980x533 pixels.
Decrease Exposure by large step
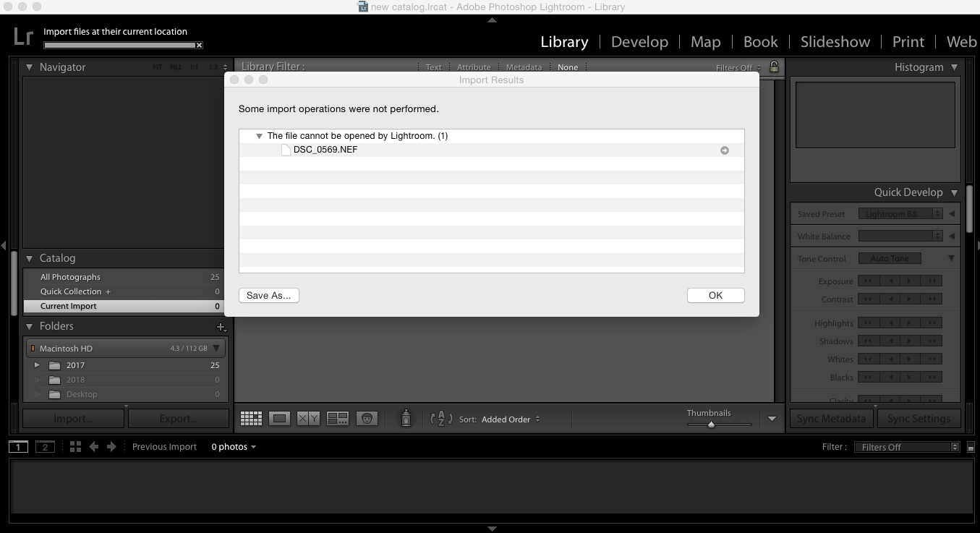[869, 281]
